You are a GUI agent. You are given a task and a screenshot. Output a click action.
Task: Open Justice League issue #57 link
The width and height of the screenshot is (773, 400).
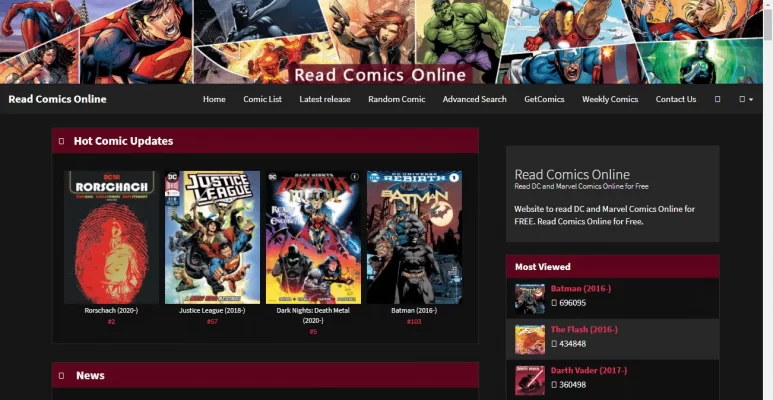click(x=212, y=321)
